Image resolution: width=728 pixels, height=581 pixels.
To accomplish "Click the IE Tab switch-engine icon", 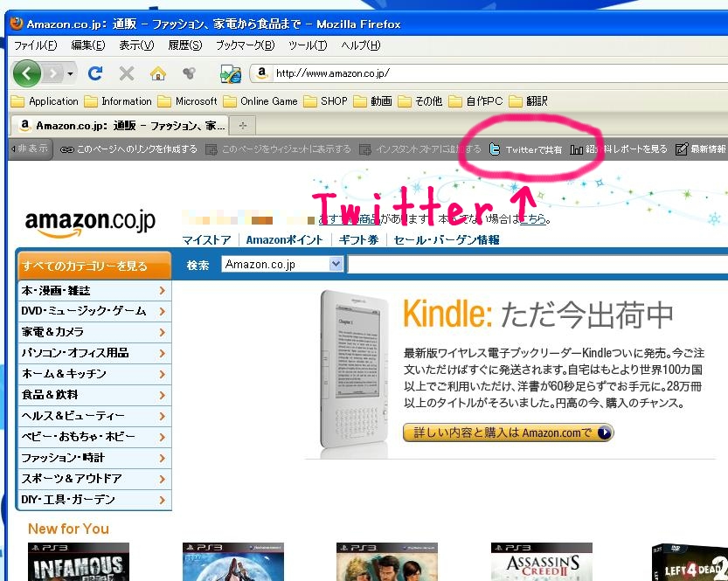I will point(231,73).
